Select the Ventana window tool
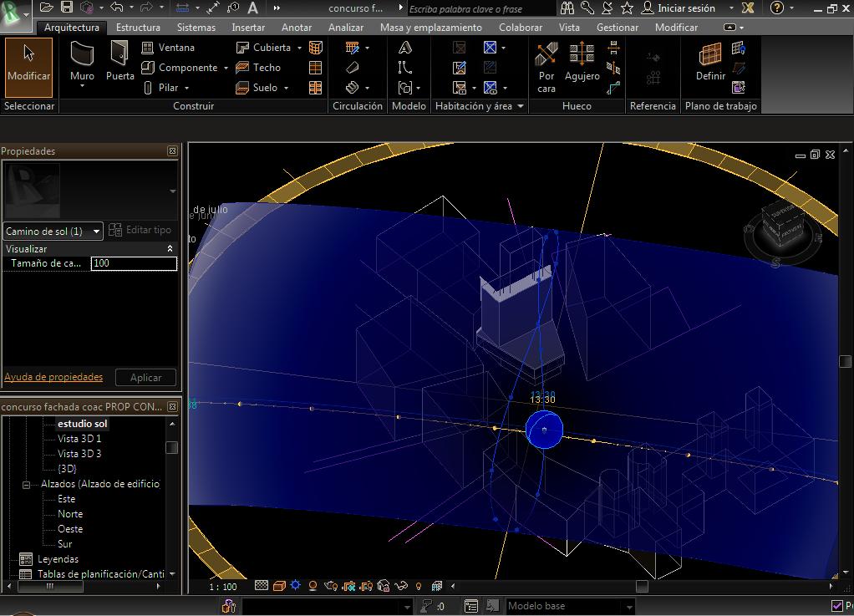The image size is (854, 616). 168,48
